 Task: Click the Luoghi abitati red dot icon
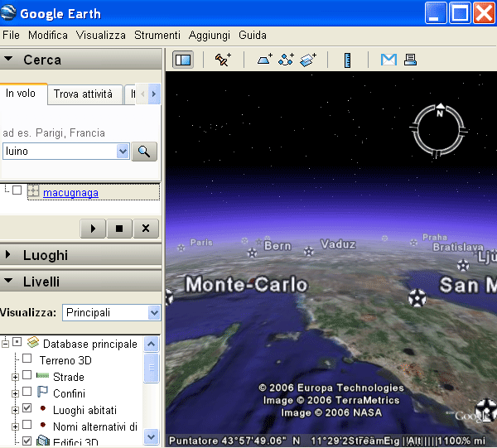43,408
